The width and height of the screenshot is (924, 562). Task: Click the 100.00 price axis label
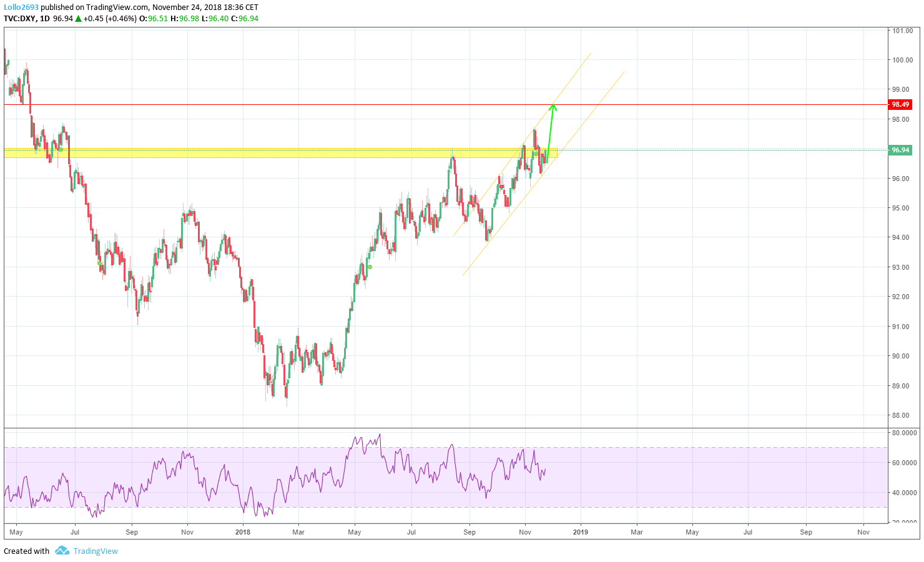(902, 60)
